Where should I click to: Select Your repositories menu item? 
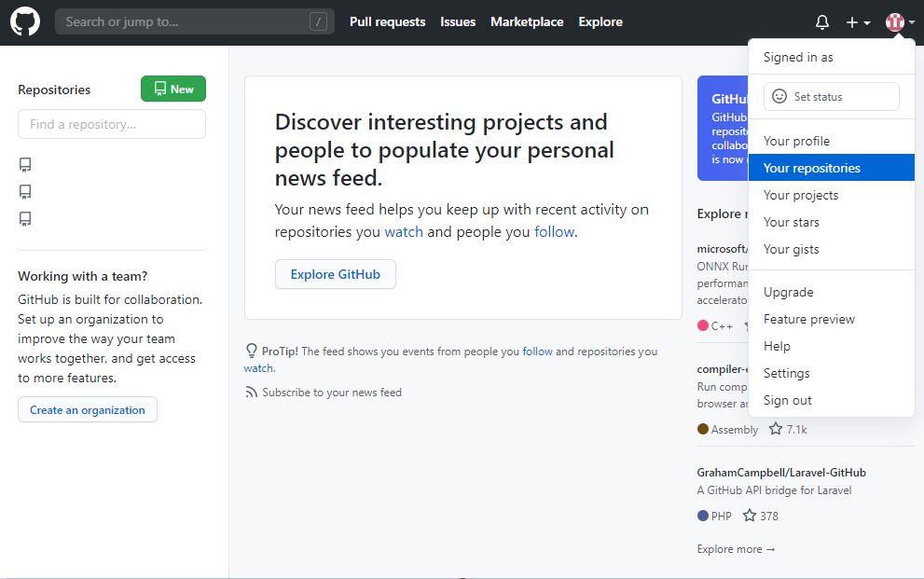click(832, 168)
